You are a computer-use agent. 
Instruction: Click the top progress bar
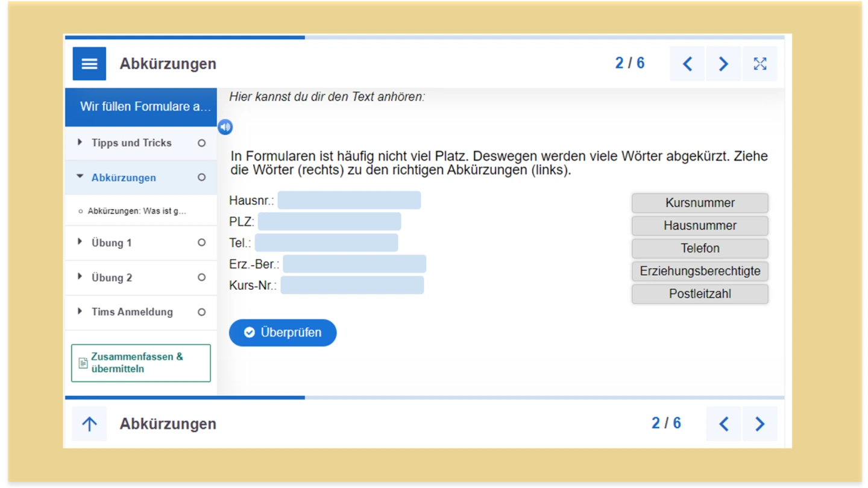(424, 37)
